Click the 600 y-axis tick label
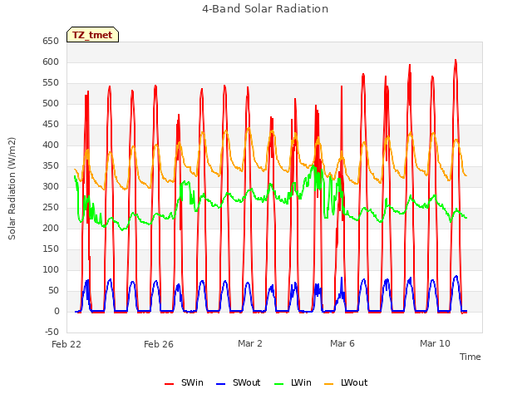 [51, 62]
